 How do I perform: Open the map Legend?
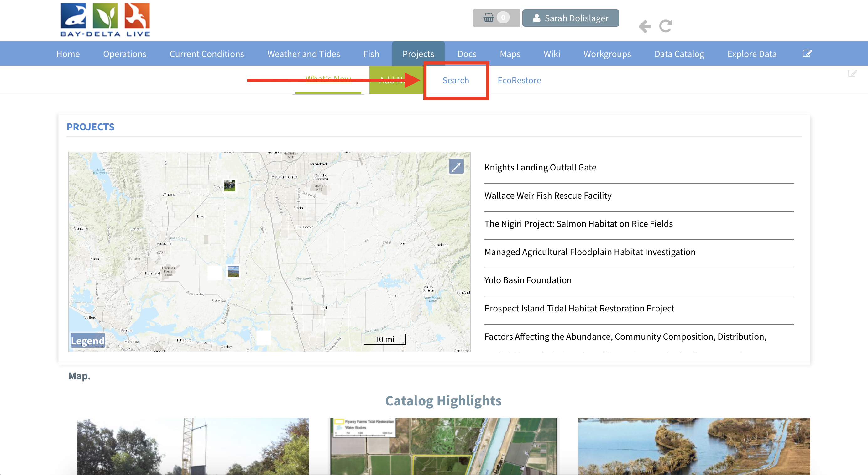pos(88,341)
